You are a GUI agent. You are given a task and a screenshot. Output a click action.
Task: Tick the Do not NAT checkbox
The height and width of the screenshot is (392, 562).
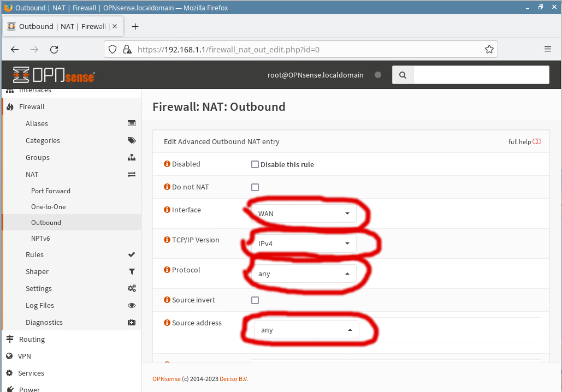tap(255, 187)
